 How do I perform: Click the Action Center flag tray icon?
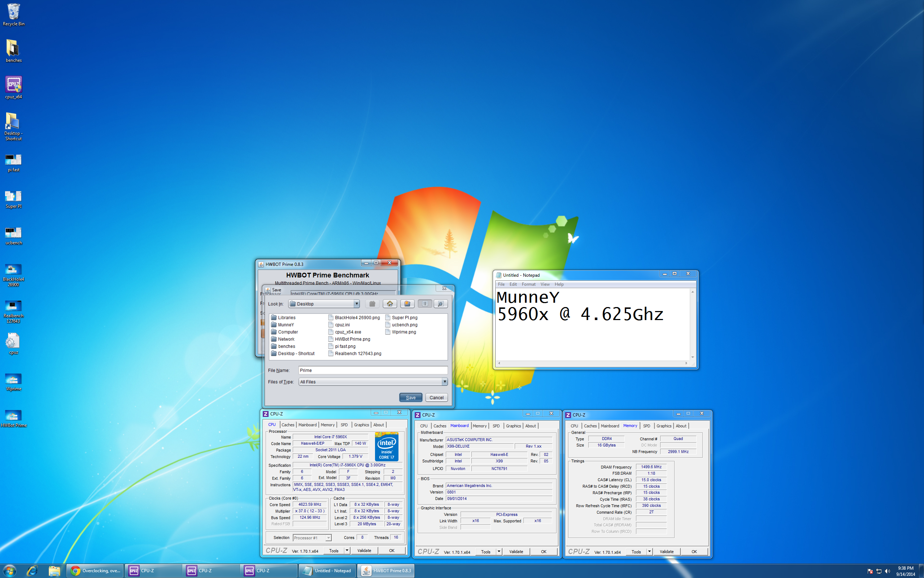click(x=870, y=571)
